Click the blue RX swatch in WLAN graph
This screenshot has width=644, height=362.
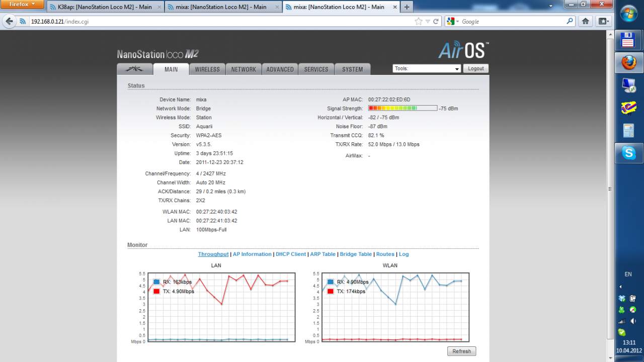point(331,282)
